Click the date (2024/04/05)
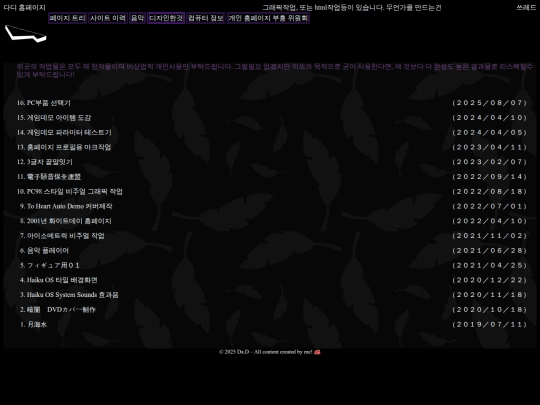The image size is (540, 405). [489, 133]
